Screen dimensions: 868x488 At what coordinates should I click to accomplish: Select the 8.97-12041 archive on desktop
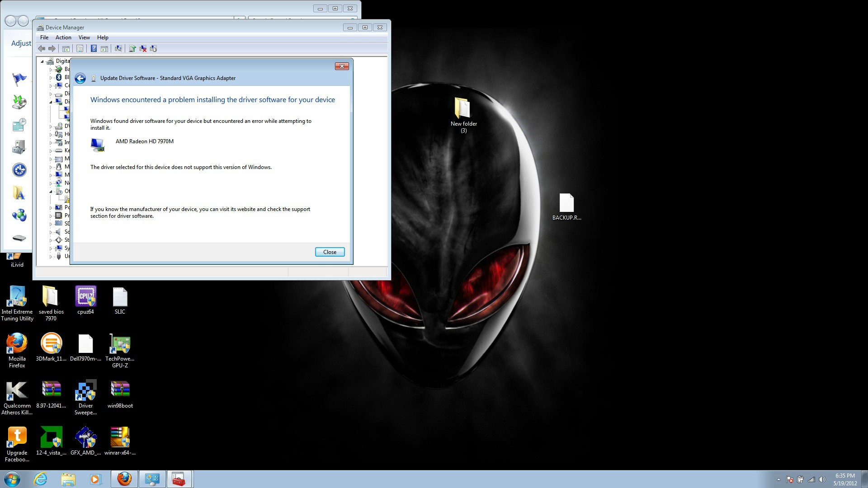[51, 394]
